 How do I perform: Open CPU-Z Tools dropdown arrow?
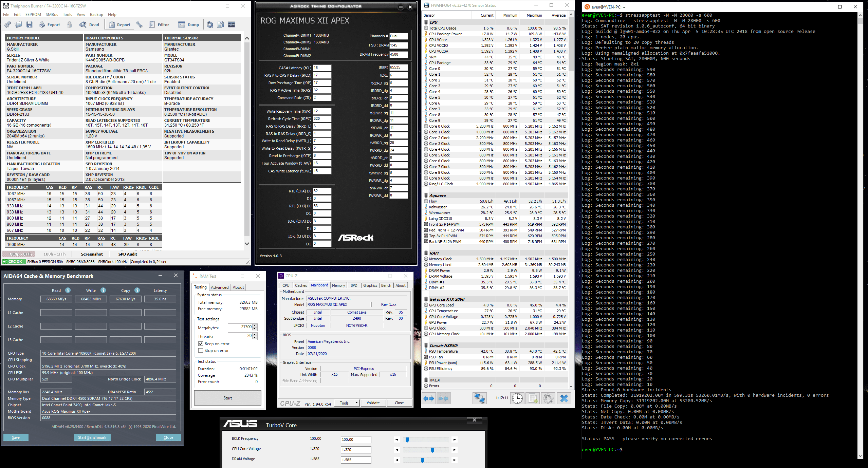(356, 403)
